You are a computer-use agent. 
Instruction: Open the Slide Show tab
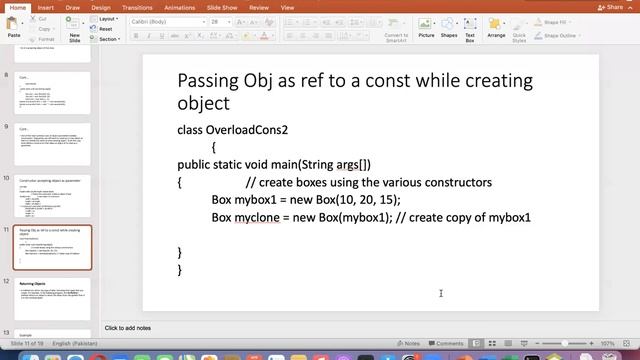[x=222, y=8]
